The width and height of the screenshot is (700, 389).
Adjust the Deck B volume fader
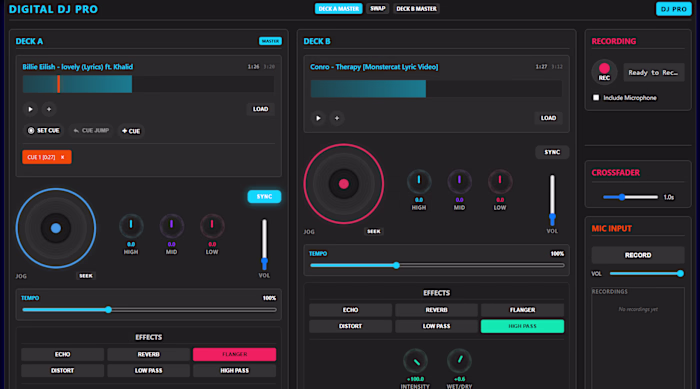(552, 200)
